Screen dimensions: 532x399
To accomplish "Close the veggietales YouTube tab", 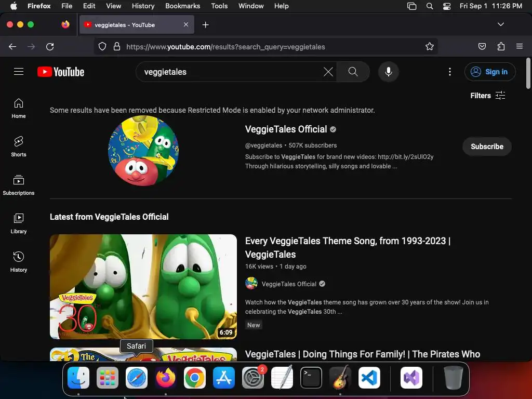I will (186, 24).
